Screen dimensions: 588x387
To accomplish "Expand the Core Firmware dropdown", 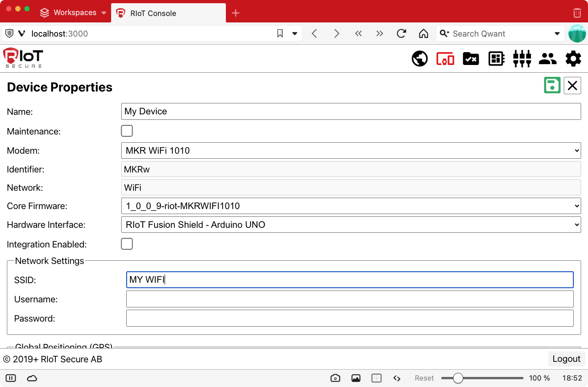I will 351,206.
